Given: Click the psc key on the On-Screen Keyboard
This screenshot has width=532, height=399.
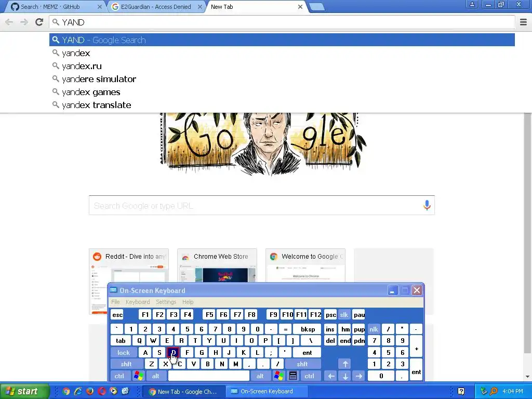Looking at the screenshot, I should click(331, 315).
